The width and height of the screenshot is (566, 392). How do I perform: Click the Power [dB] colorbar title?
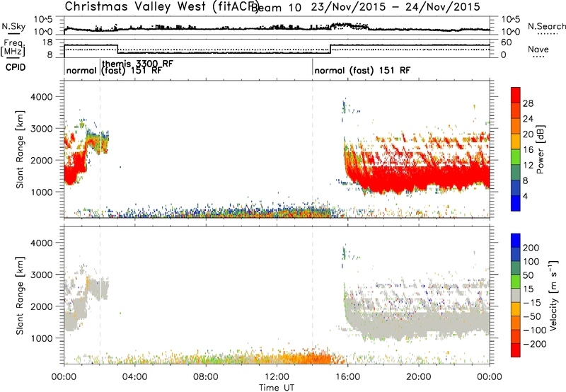pyautogui.click(x=541, y=149)
